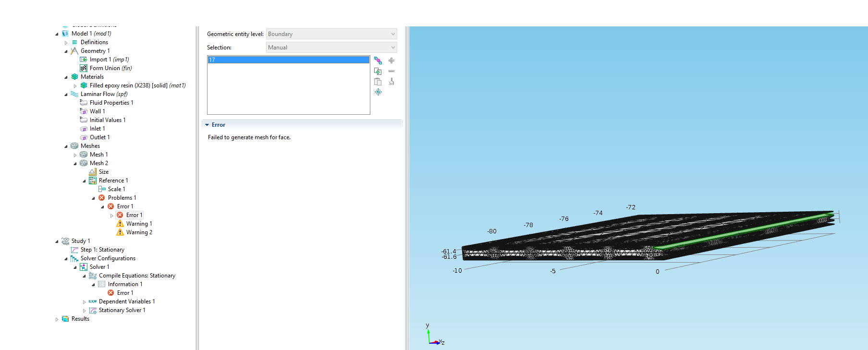Collapse the Study 1 tree node

point(57,241)
